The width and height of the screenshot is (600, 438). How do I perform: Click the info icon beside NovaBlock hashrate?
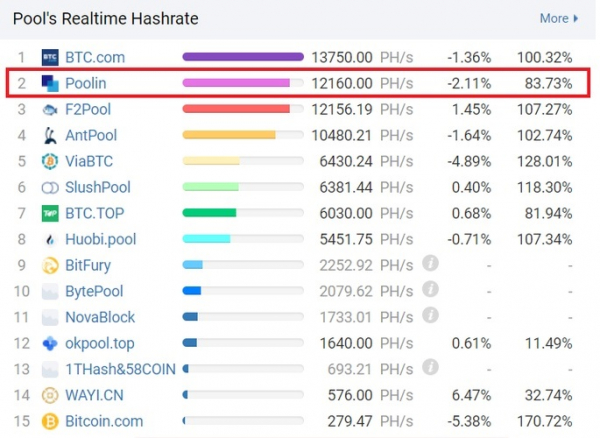(430, 316)
